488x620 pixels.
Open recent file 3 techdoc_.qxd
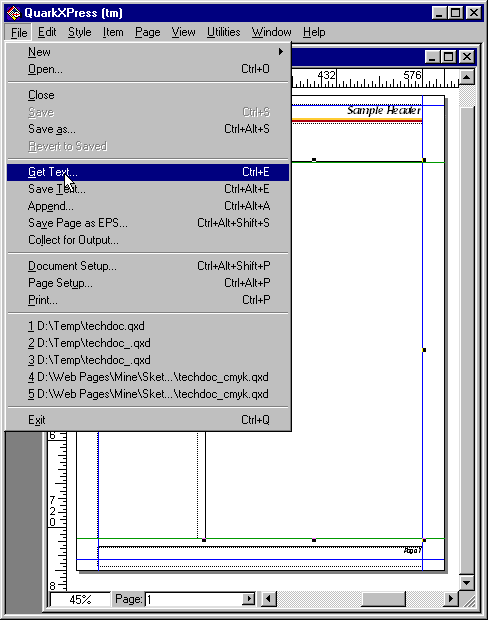(148, 360)
